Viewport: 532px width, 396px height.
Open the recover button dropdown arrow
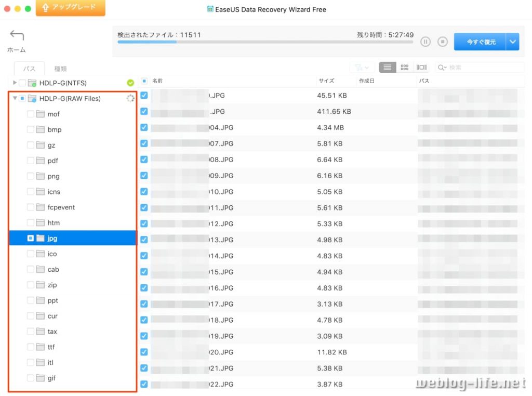coord(513,42)
